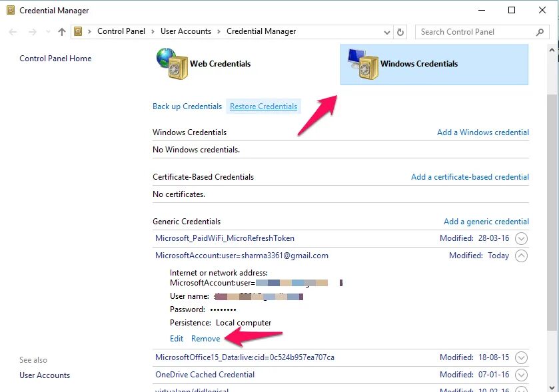
Task: Expand MicrosoftOffice15_Data credential details
Action: click(x=521, y=357)
